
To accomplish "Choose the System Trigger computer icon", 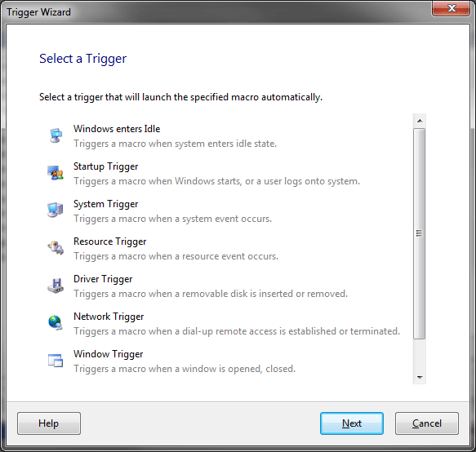I will [56, 210].
